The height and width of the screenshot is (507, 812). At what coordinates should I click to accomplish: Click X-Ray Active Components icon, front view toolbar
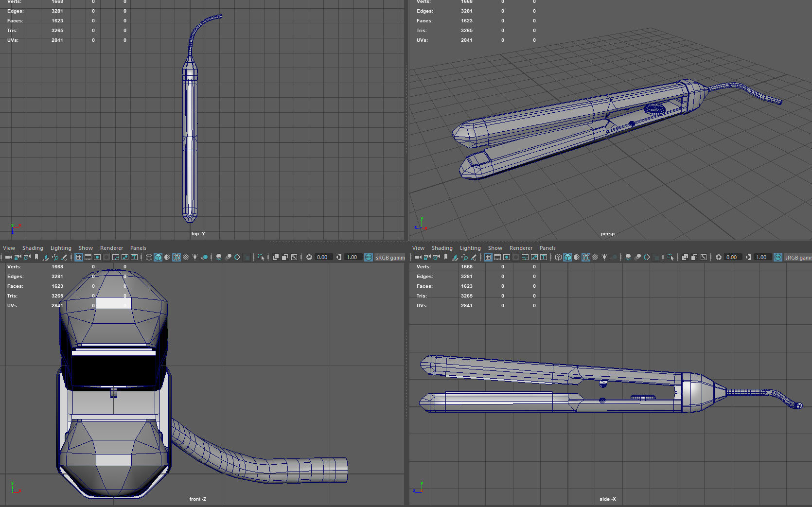[285, 257]
